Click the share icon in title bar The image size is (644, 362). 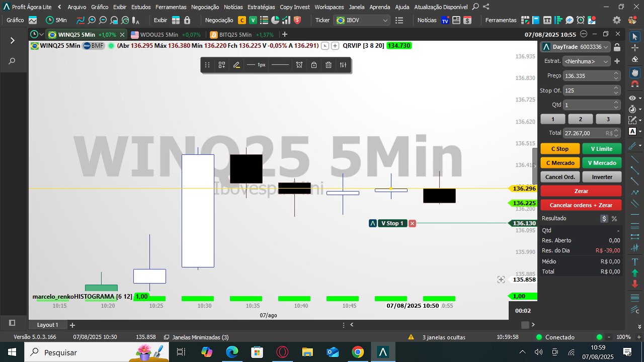tap(486, 7)
